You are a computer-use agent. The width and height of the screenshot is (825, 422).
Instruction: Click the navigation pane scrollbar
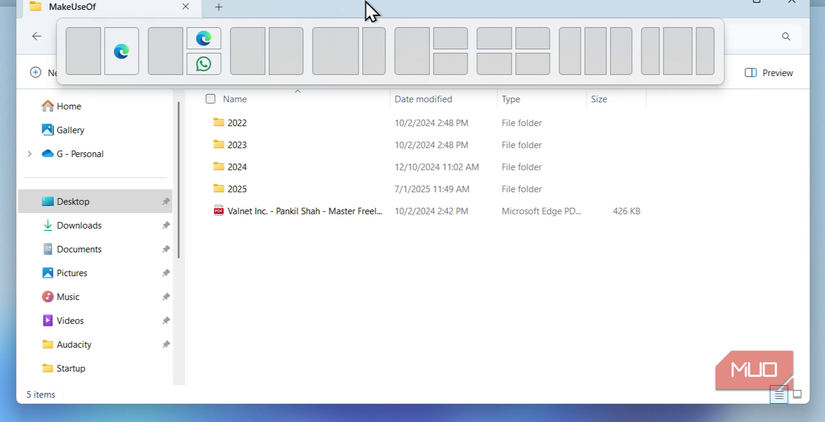tap(178, 179)
